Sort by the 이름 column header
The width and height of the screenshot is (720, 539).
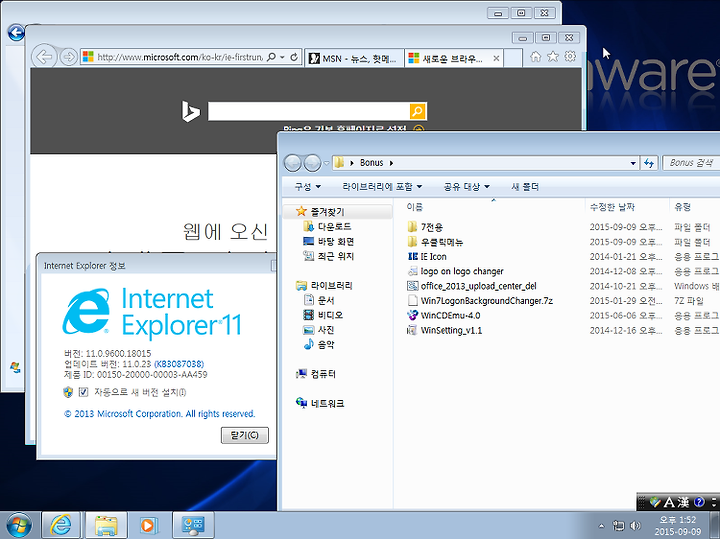tap(415, 207)
